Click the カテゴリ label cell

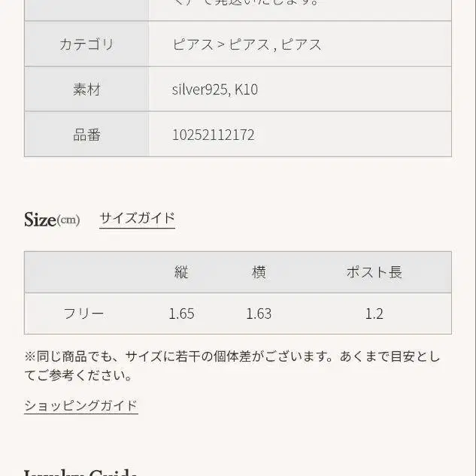click(86, 44)
